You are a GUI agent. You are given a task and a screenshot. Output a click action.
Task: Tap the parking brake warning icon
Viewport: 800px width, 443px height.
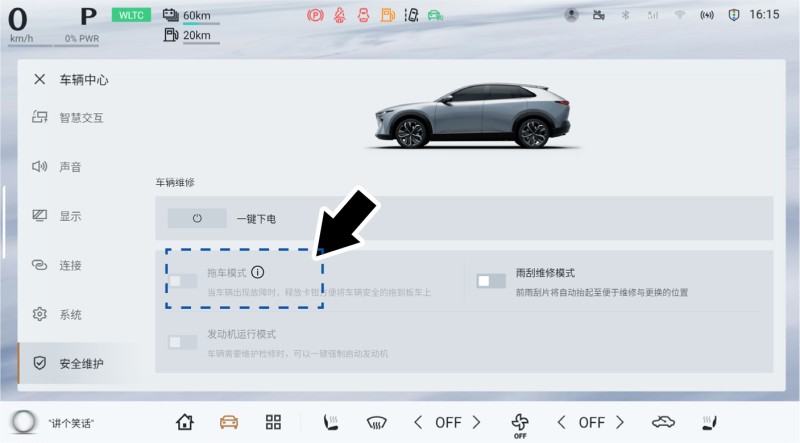315,15
